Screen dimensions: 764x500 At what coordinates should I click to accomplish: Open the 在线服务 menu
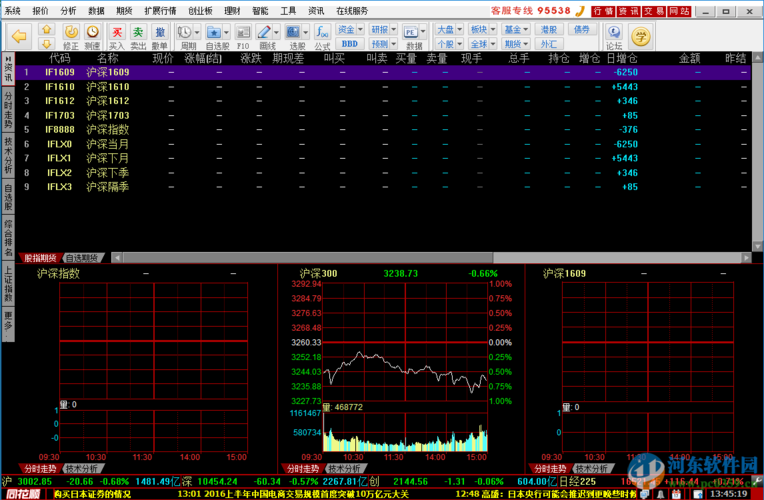pos(352,11)
